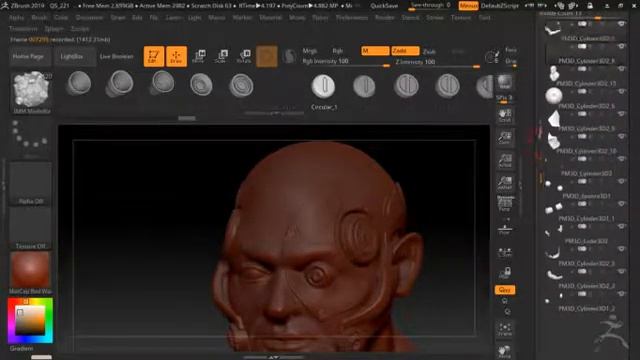Viewport: 640px width, 360px height.
Task: Toggle the Zadd button
Action: point(405,51)
